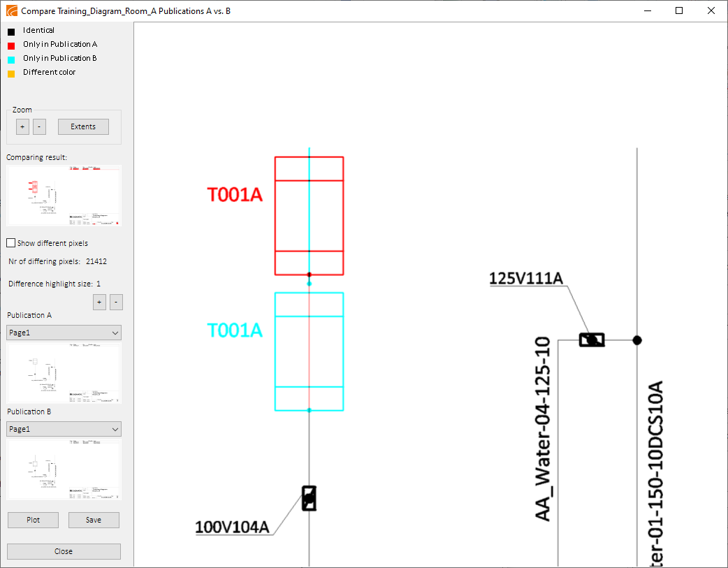
Task: Select the cyan T001A tank symbol
Action: click(309, 351)
